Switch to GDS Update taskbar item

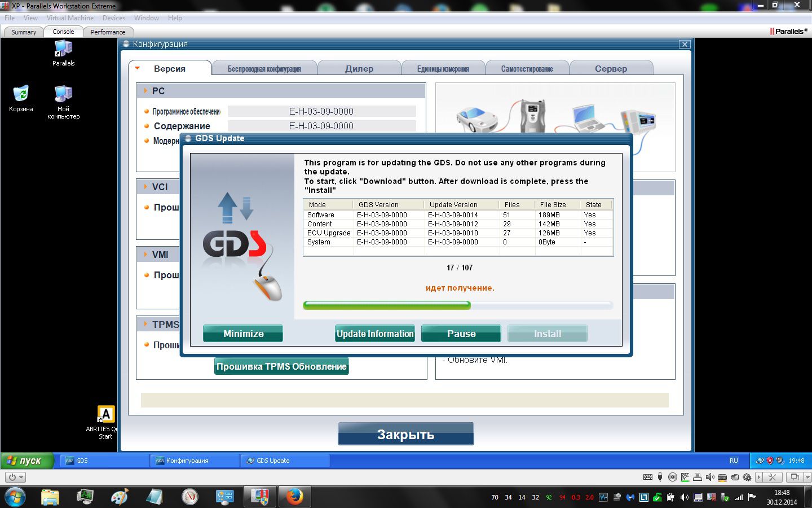tap(285, 461)
